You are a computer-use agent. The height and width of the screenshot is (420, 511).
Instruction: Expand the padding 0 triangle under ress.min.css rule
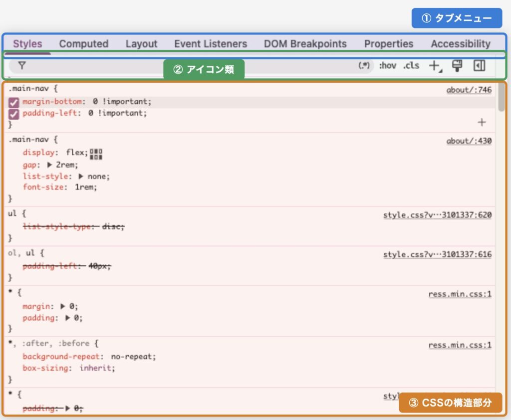[x=67, y=318]
